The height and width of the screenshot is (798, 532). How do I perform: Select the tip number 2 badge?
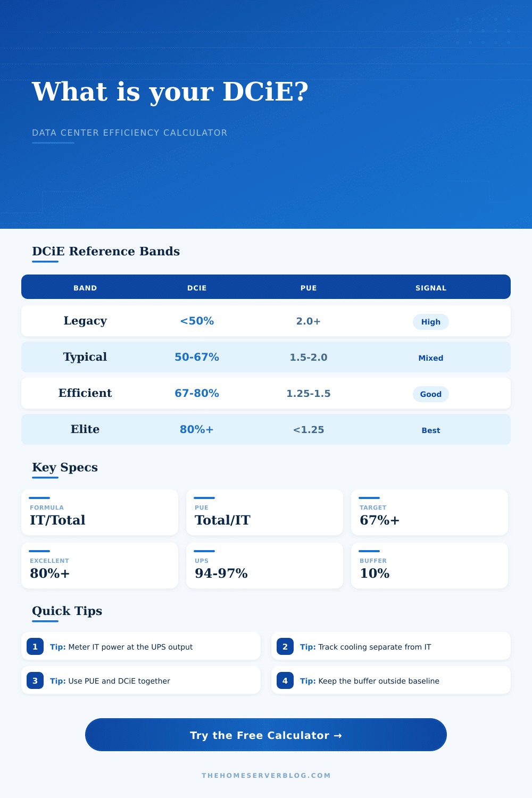click(x=285, y=647)
